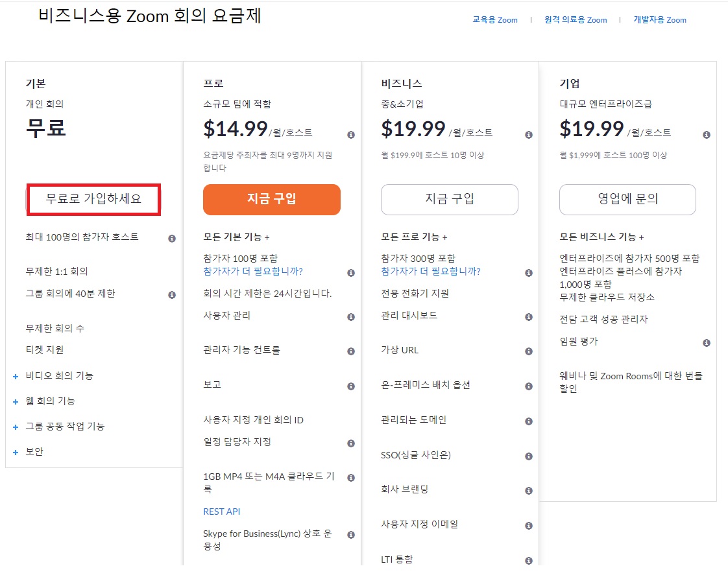The height and width of the screenshot is (577, 728).
Task: Open info icon for 회사 브랜딩
Action: (529, 491)
